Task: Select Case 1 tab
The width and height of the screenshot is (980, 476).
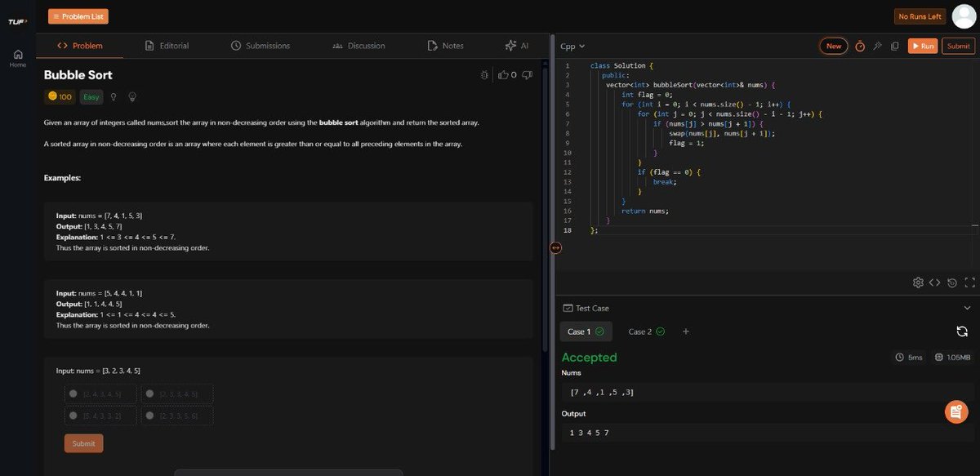Action: pos(586,331)
